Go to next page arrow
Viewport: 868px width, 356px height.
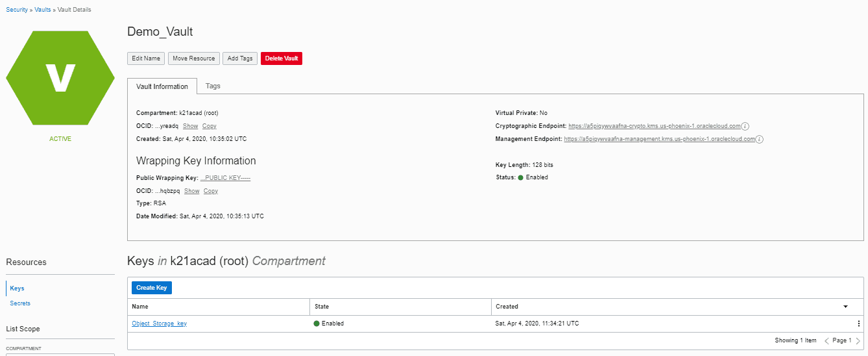858,341
